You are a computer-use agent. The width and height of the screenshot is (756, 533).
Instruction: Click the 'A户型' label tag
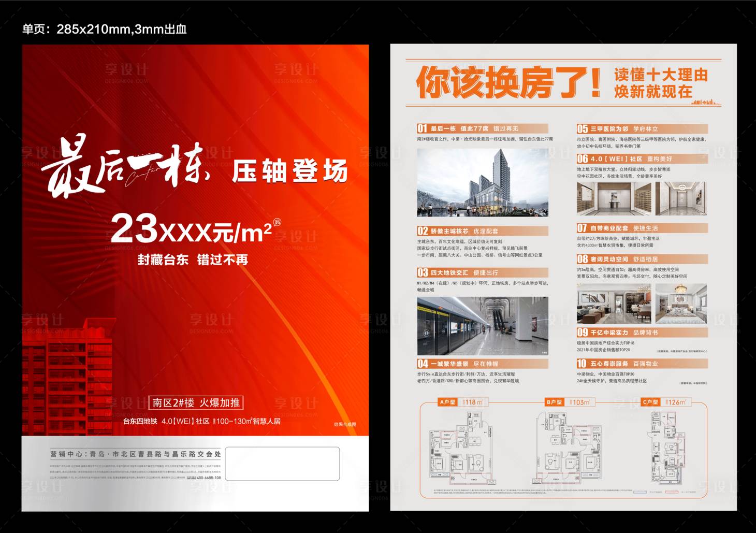(447, 402)
